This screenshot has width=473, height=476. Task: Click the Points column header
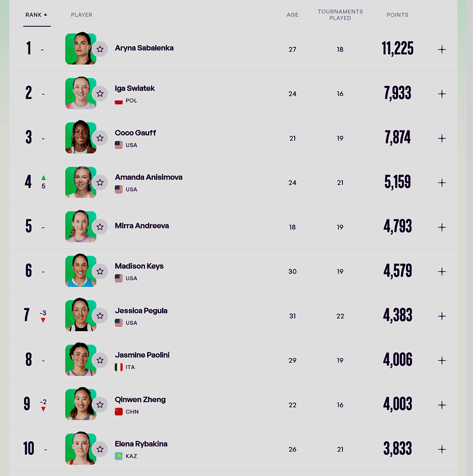pos(397,15)
